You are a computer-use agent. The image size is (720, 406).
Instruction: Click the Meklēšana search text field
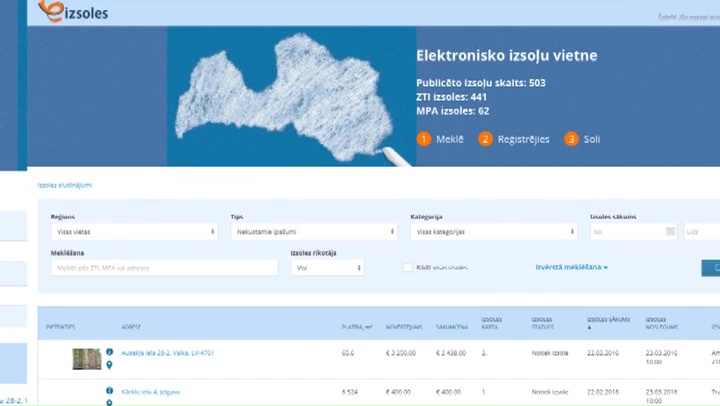(x=164, y=268)
